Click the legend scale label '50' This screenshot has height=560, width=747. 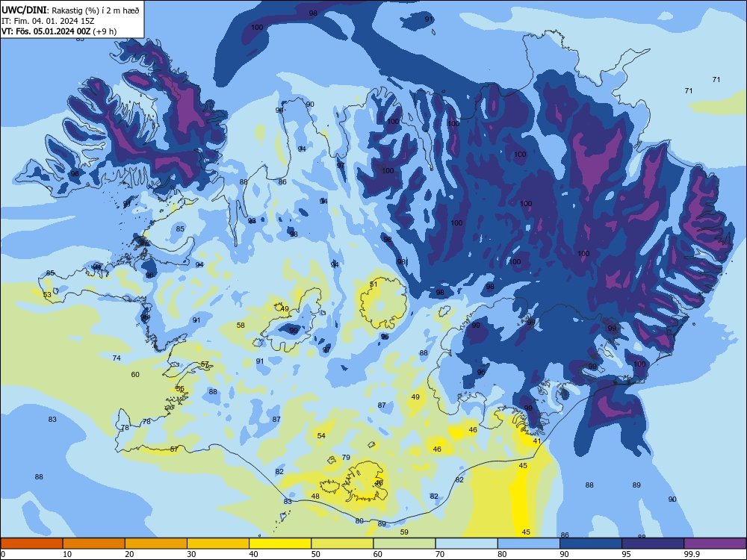point(316,554)
